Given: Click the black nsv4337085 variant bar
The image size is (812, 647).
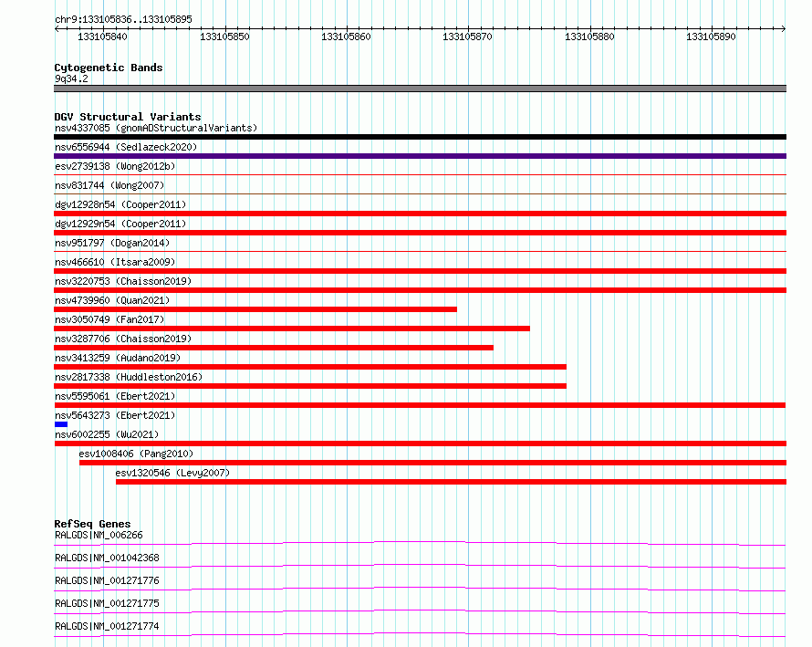Looking at the screenshot, I should [420, 137].
